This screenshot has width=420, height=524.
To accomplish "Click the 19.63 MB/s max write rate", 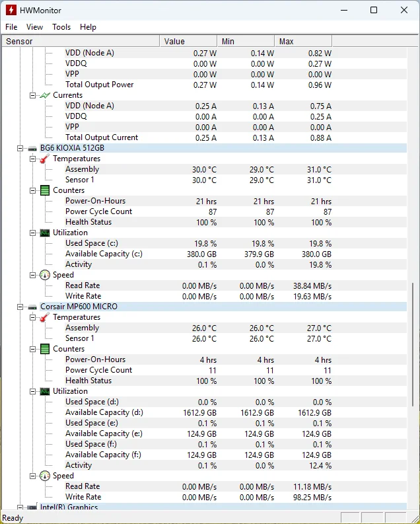I will 312,297.
